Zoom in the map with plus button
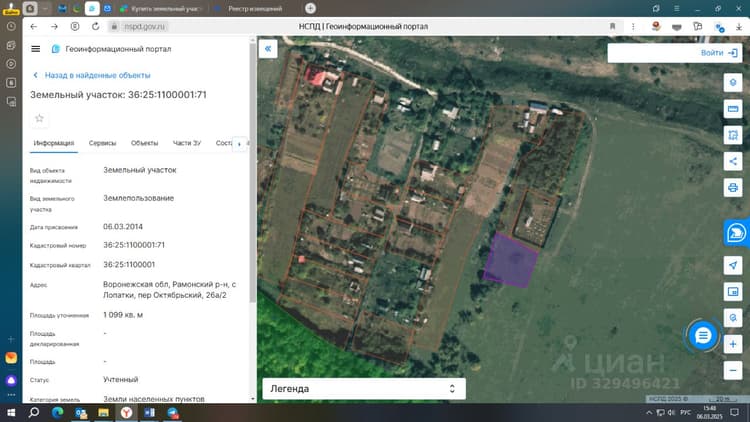This screenshot has height=422, width=750. pyautogui.click(x=733, y=344)
